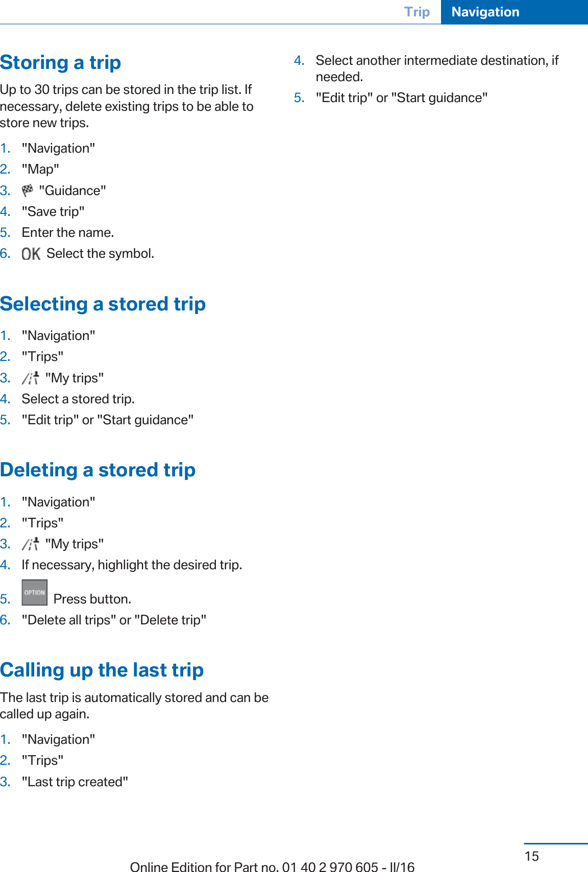Screen dimensions: 588x872
Task: Click the checkered flag Guidance icon
Action: 28,190
